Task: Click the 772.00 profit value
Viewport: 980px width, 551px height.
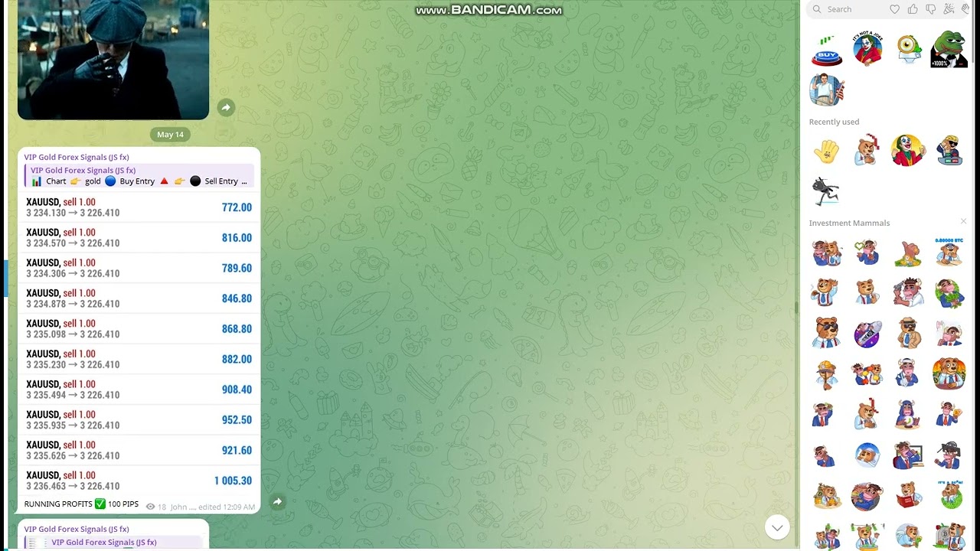Action: pyautogui.click(x=237, y=207)
